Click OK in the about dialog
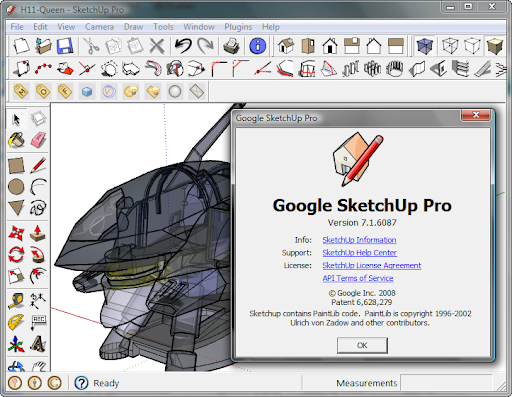 point(362,345)
